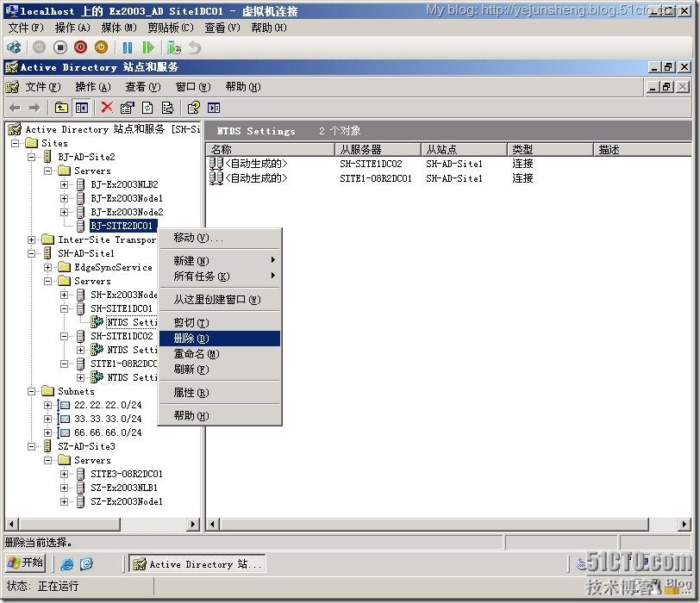
Task: Sort by the 从站点 column header
Action: point(464,149)
